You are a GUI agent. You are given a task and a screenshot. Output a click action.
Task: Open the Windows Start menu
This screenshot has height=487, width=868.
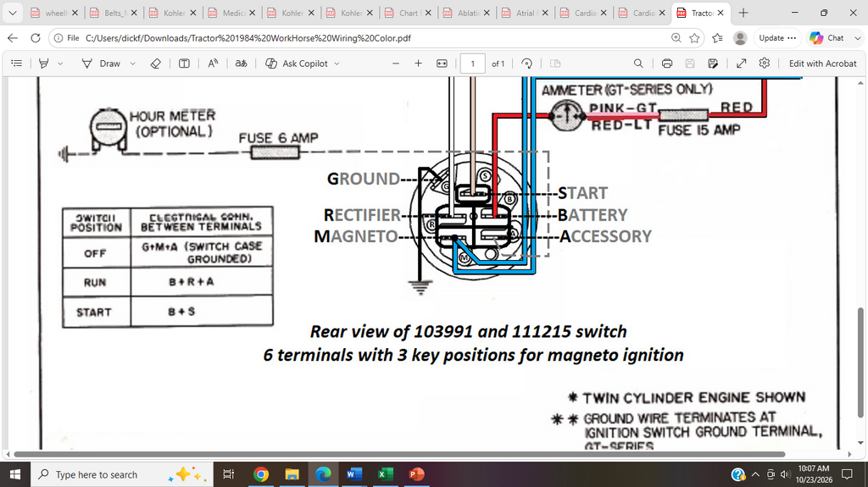click(x=15, y=474)
